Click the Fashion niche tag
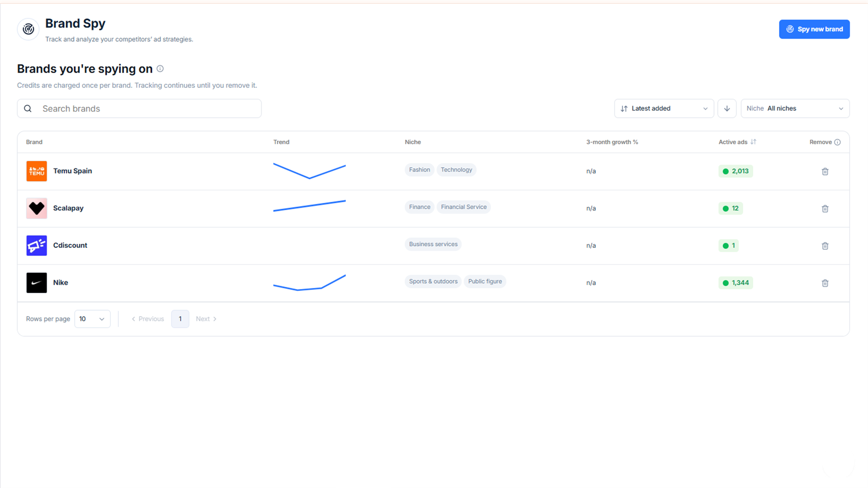The height and width of the screenshot is (488, 868). tap(419, 170)
